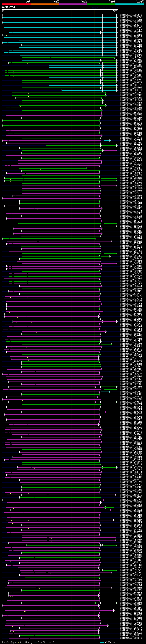Click hit label UniRef100_C6TGP7
This screenshot has width=146, height=644.
coord(131,140)
